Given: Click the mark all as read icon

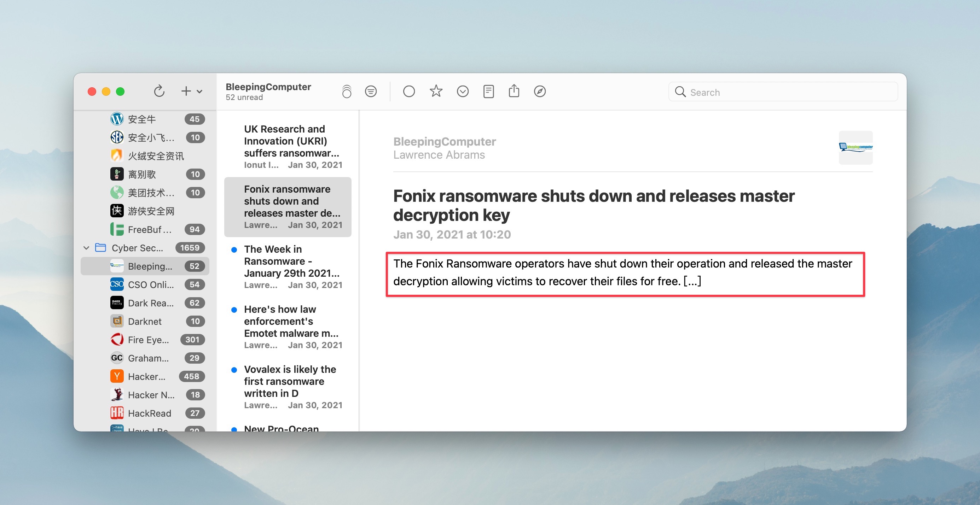Looking at the screenshot, I should point(347,92).
